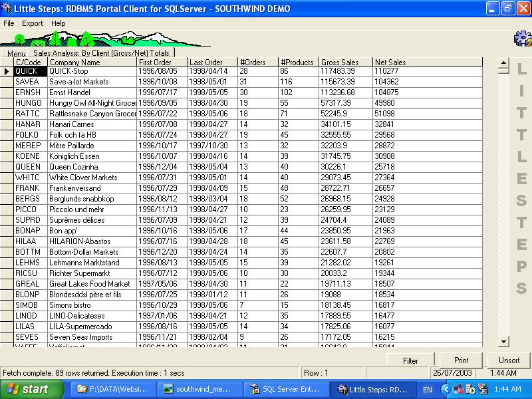
Task: Click the Great Lakes Food Market cell
Action: [92, 284]
